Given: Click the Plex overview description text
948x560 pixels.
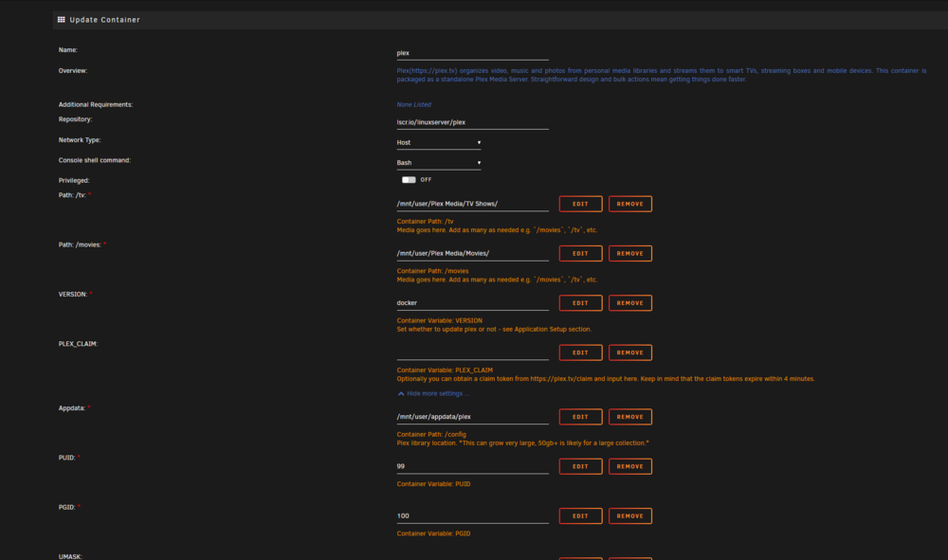Looking at the screenshot, I should click(662, 75).
